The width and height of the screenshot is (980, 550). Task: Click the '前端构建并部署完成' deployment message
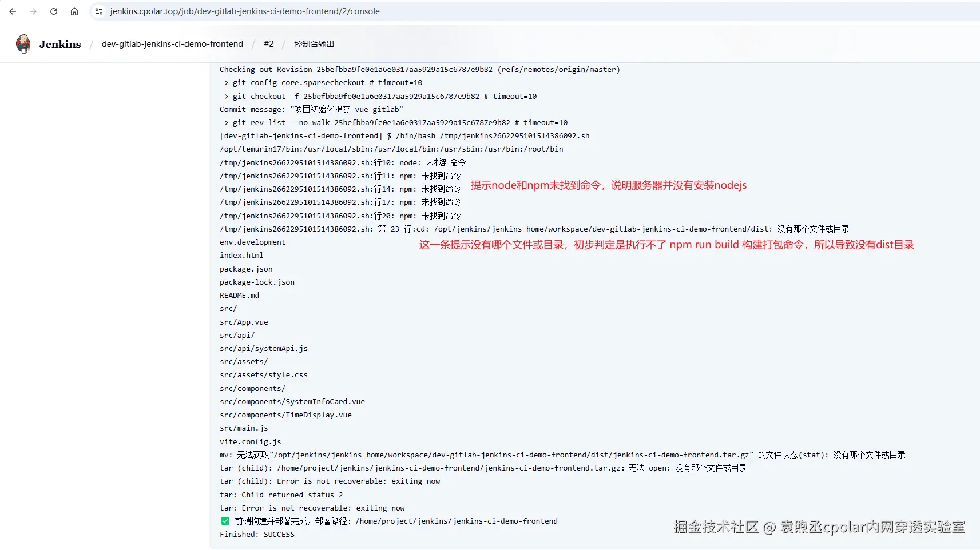coord(396,521)
